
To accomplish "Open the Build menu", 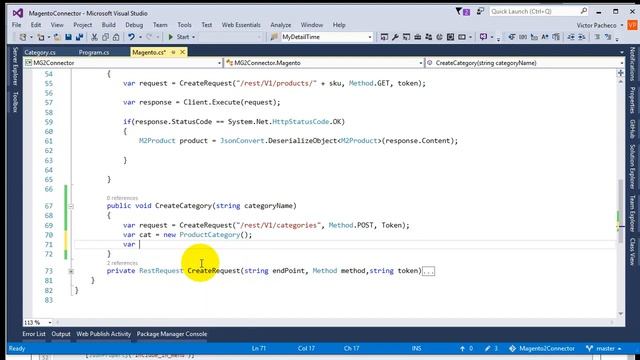I will (x=109, y=25).
